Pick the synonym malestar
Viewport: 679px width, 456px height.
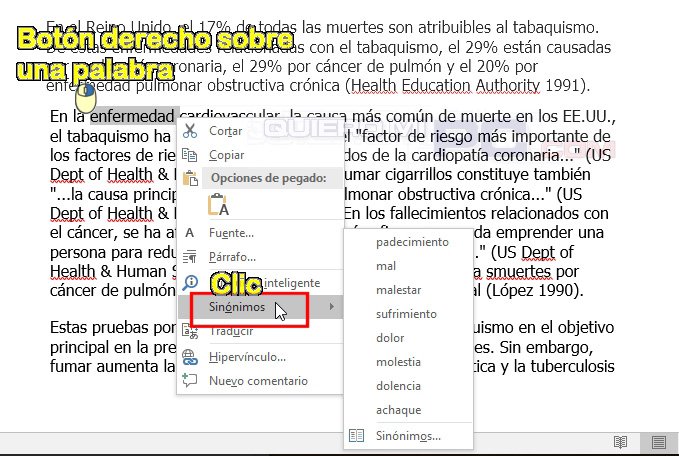(x=408, y=290)
